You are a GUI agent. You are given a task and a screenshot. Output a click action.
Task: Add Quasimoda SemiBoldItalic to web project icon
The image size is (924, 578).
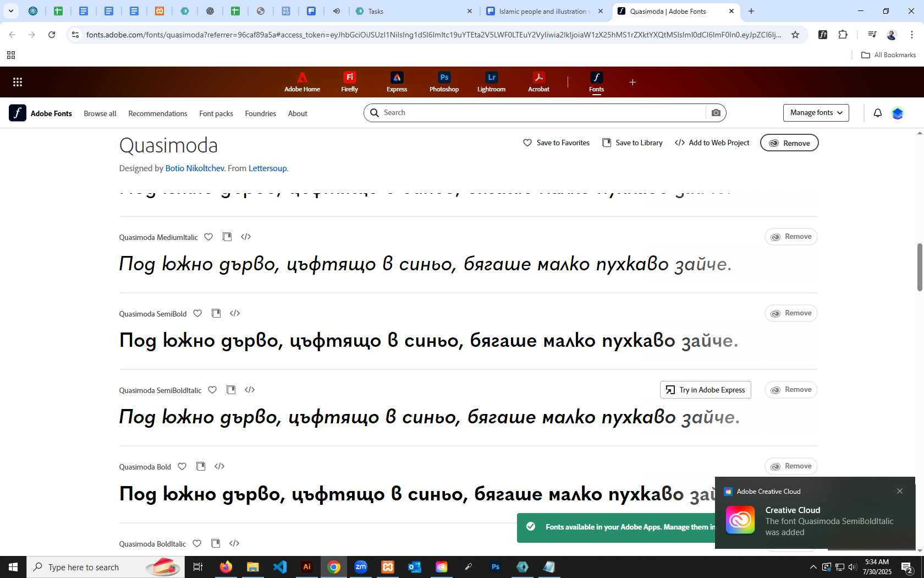(x=250, y=390)
